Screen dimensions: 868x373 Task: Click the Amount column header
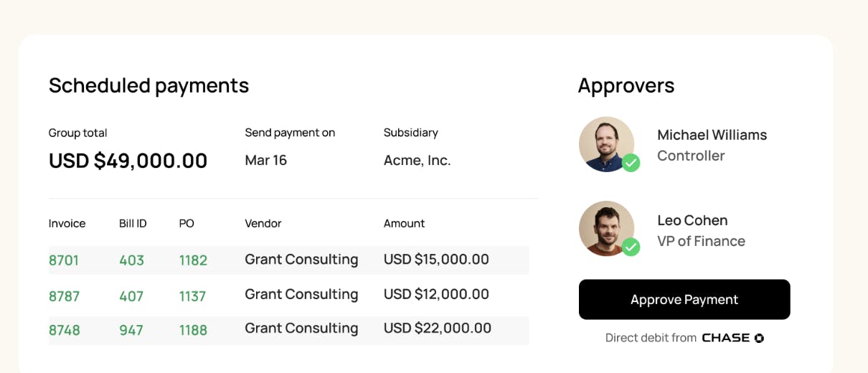click(x=404, y=224)
